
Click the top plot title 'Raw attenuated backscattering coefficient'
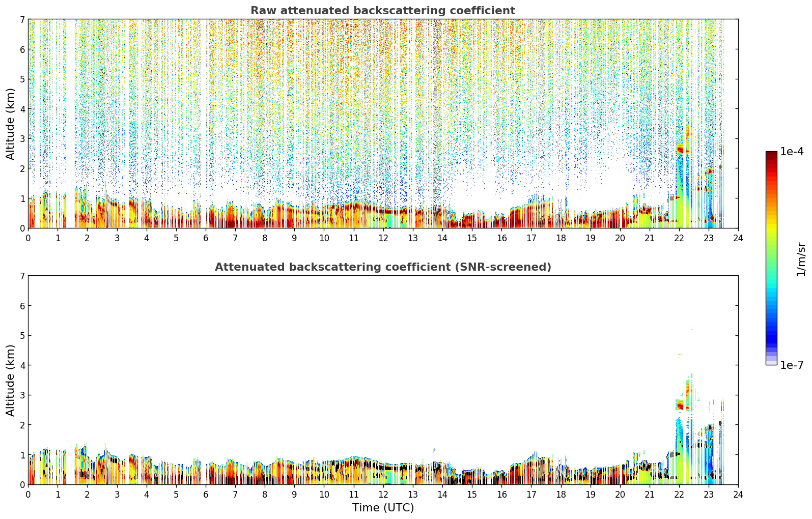383,11
